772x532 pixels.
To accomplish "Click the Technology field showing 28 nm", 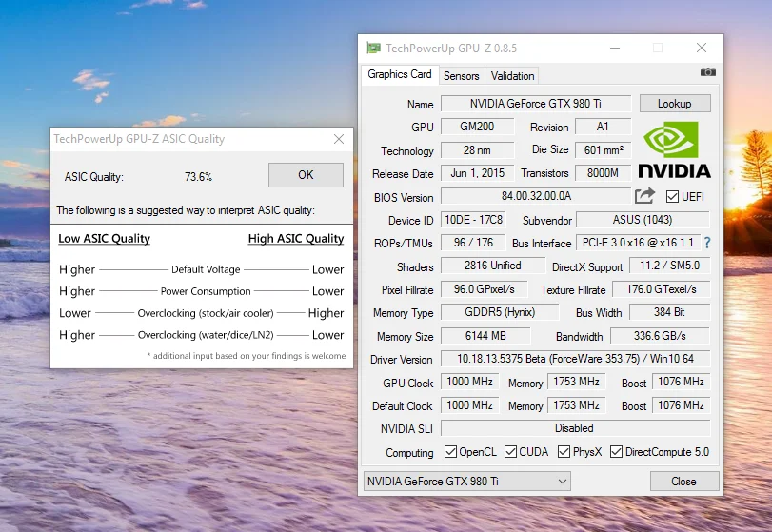I will [477, 150].
